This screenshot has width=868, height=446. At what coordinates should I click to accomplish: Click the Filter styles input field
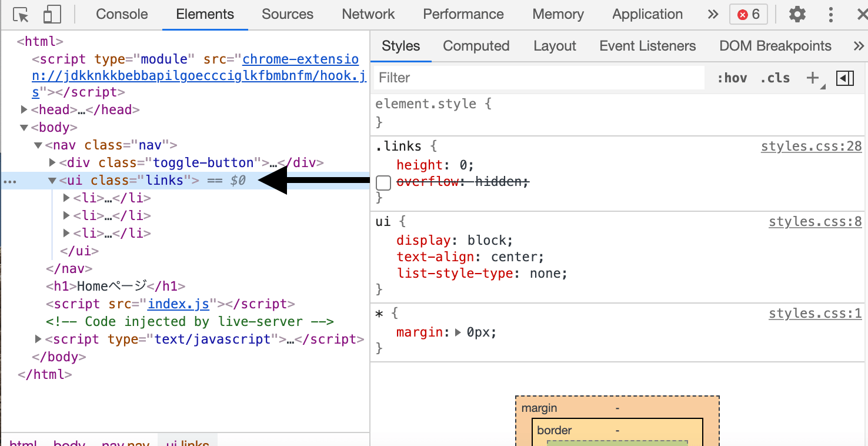click(539, 78)
